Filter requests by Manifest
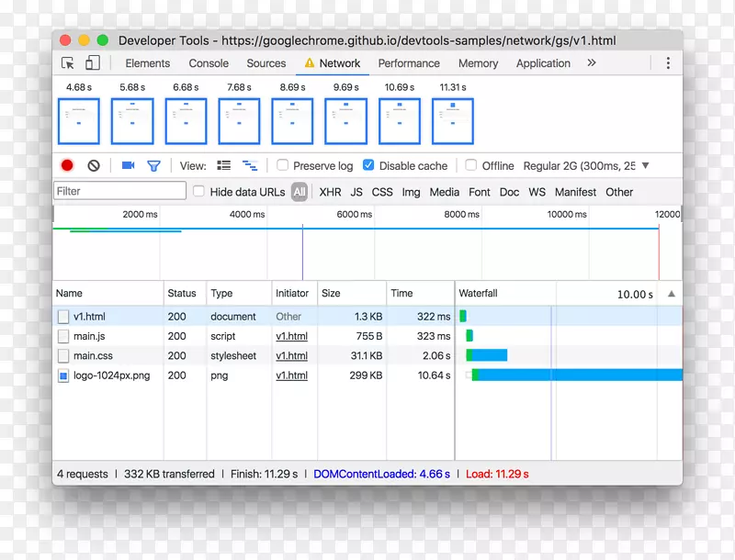Screen dimensions: 735x560 [x=575, y=192]
